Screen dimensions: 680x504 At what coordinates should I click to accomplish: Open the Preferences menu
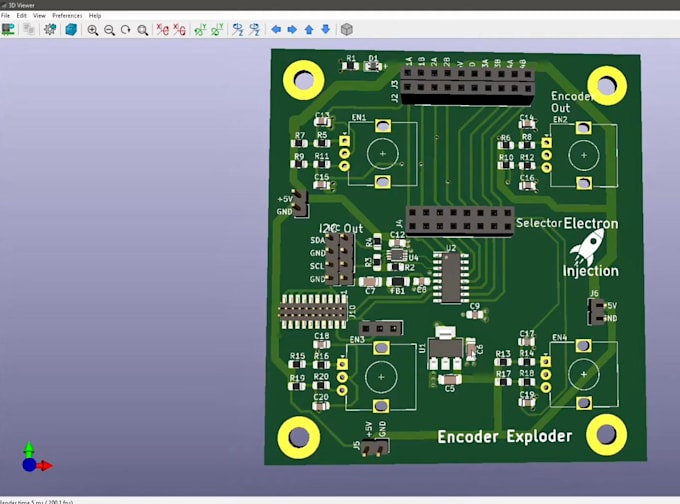(x=67, y=15)
